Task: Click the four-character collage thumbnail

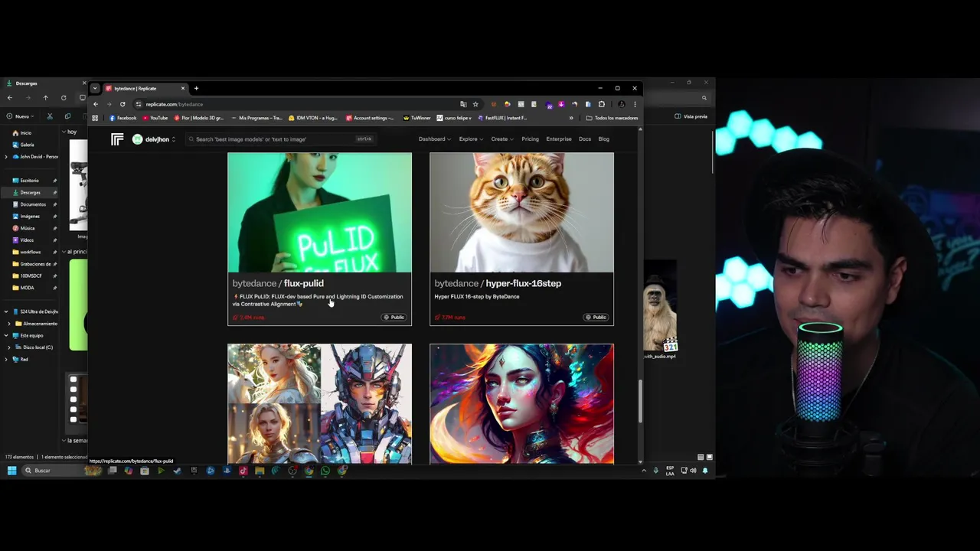Action: (319, 403)
